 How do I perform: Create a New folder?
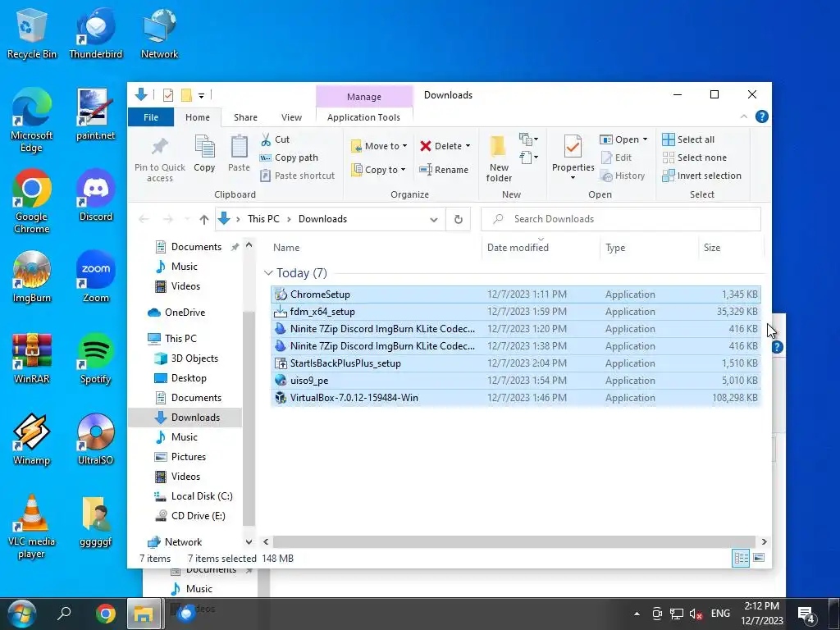coord(499,158)
